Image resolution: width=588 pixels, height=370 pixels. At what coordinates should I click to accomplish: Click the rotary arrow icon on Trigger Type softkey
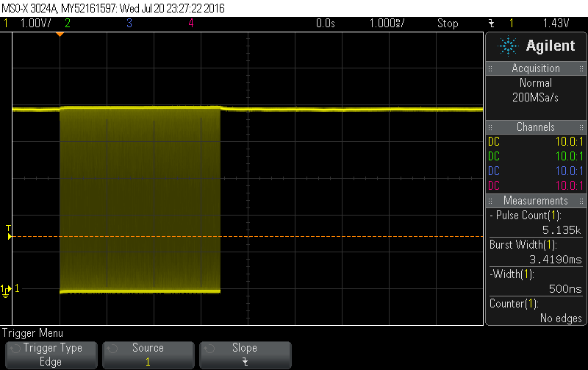[14, 348]
